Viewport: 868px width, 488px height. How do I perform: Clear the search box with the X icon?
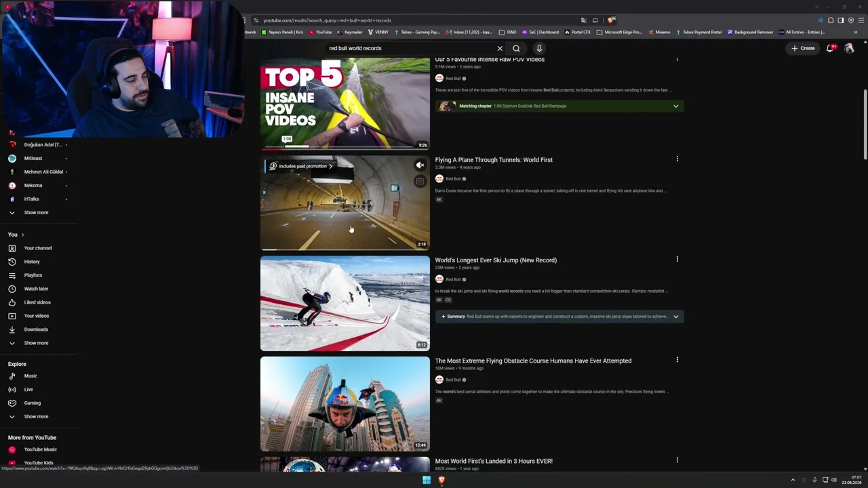[x=500, y=48]
